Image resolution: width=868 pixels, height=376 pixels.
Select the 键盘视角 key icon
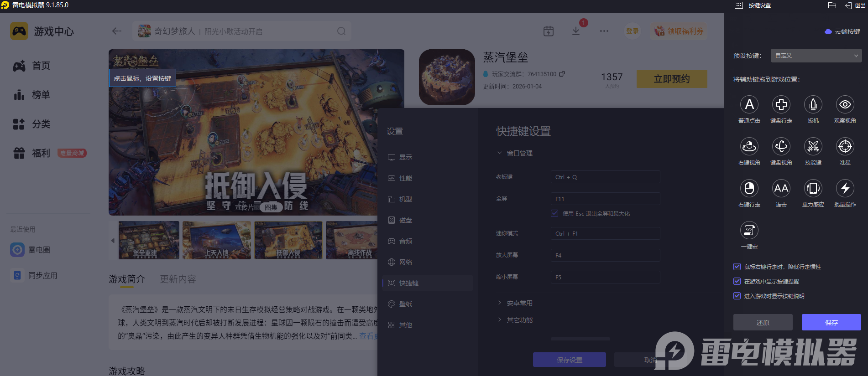[x=781, y=146]
